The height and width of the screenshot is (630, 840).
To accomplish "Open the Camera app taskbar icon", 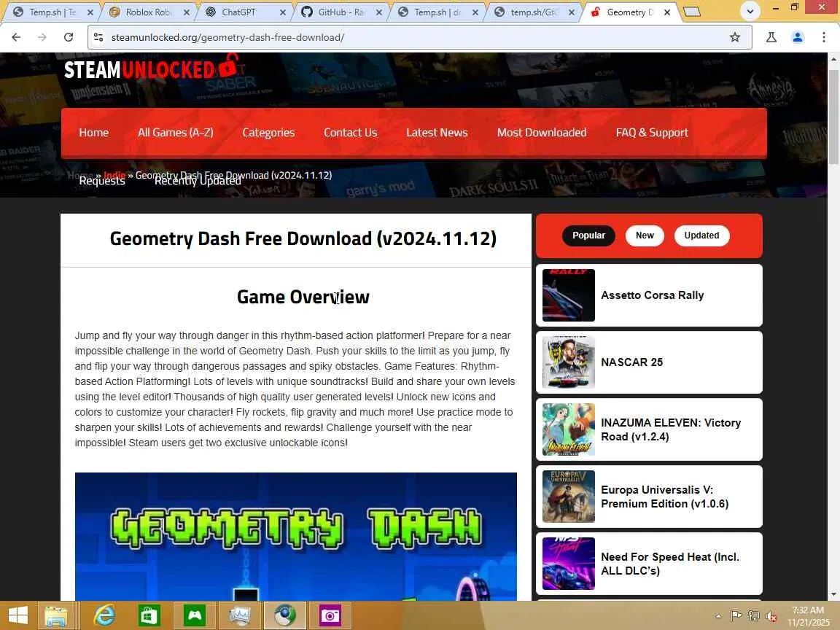I will (330, 615).
